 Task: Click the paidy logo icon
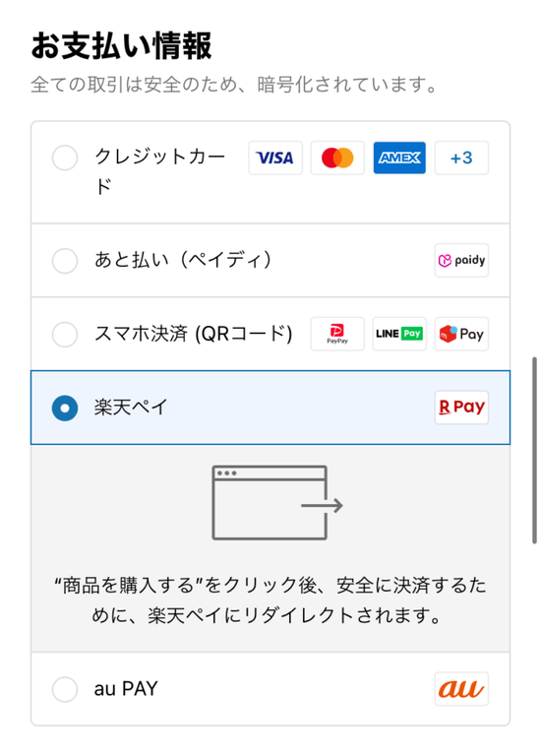[461, 260]
